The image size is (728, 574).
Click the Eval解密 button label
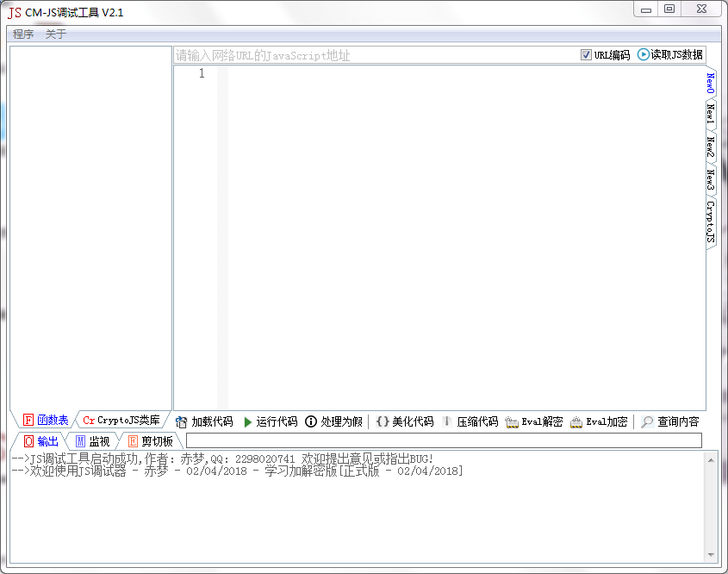point(542,421)
